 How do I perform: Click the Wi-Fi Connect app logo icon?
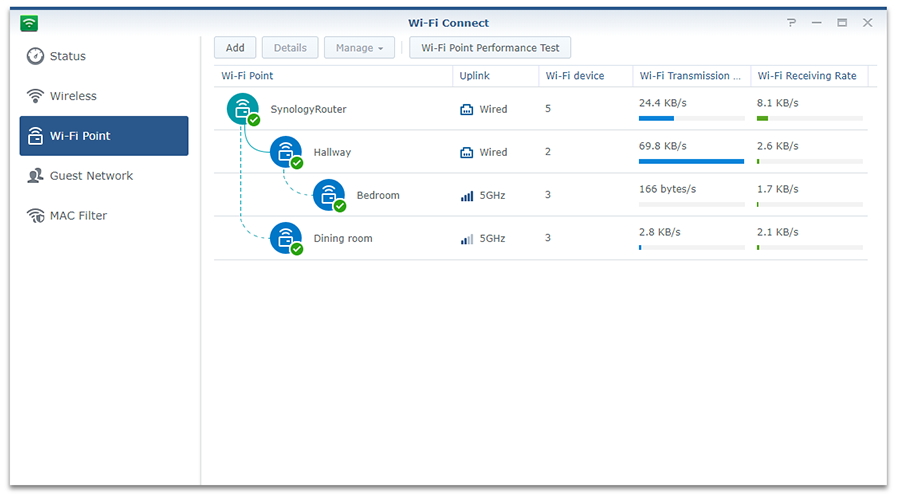click(29, 23)
